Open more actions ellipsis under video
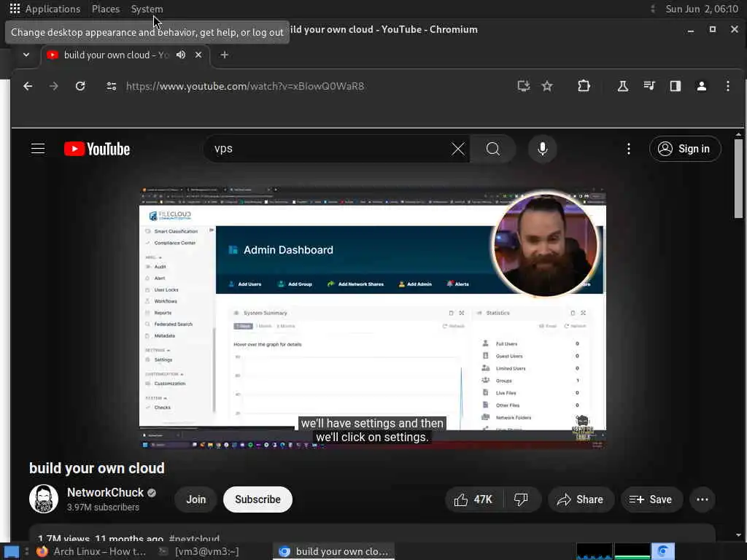Image resolution: width=747 pixels, height=560 pixels. [x=703, y=499]
